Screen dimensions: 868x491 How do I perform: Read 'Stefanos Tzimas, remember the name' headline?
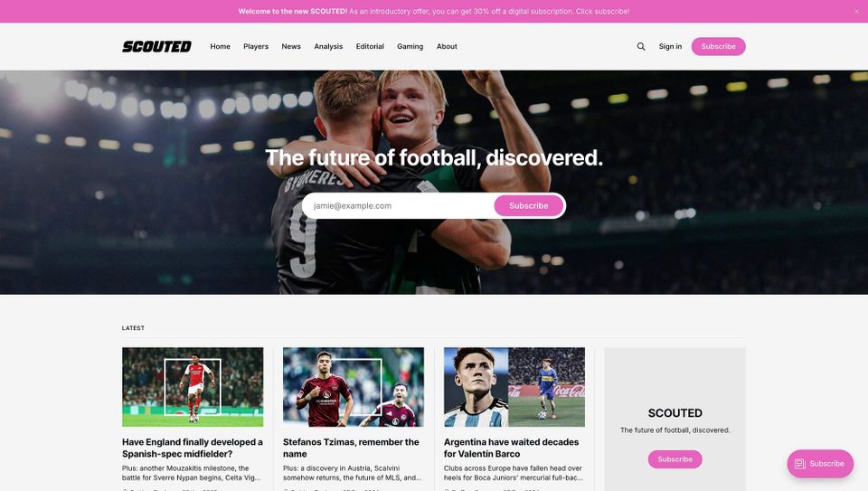click(x=351, y=448)
